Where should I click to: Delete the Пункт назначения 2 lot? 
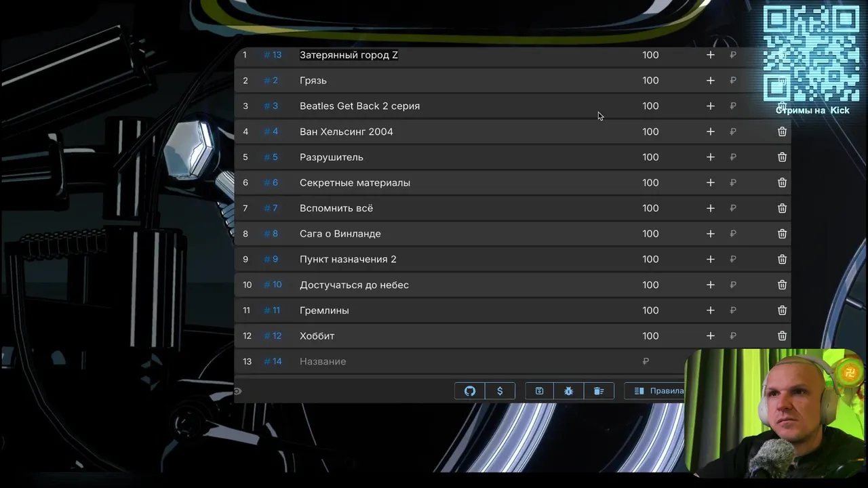click(x=782, y=259)
